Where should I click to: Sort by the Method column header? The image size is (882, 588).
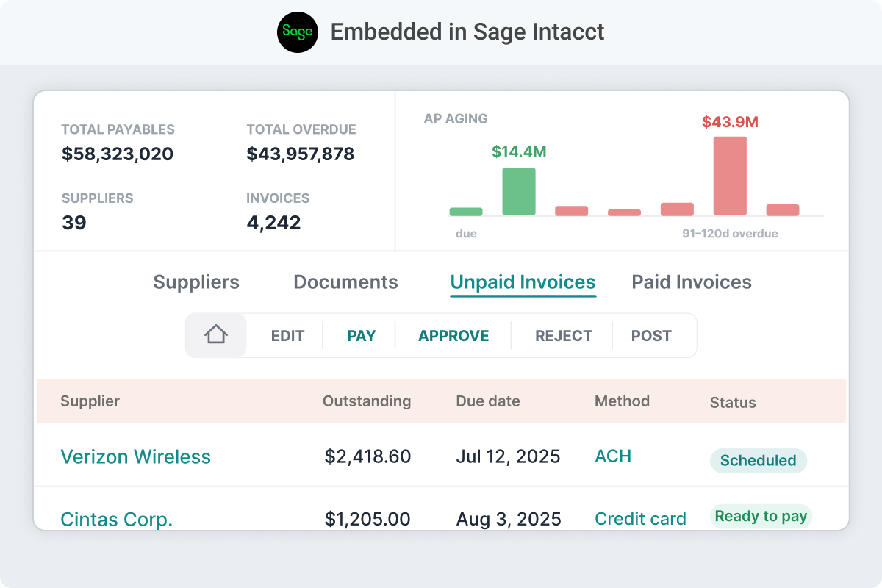click(x=622, y=401)
